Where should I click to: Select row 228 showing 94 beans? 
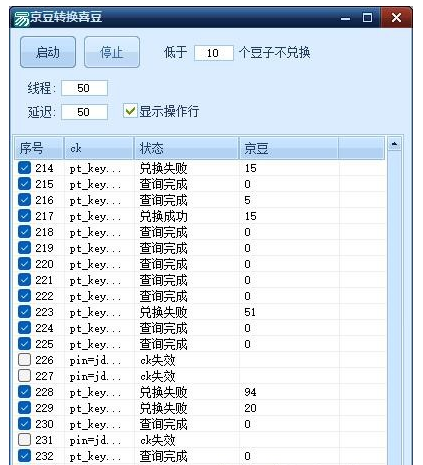(200, 392)
